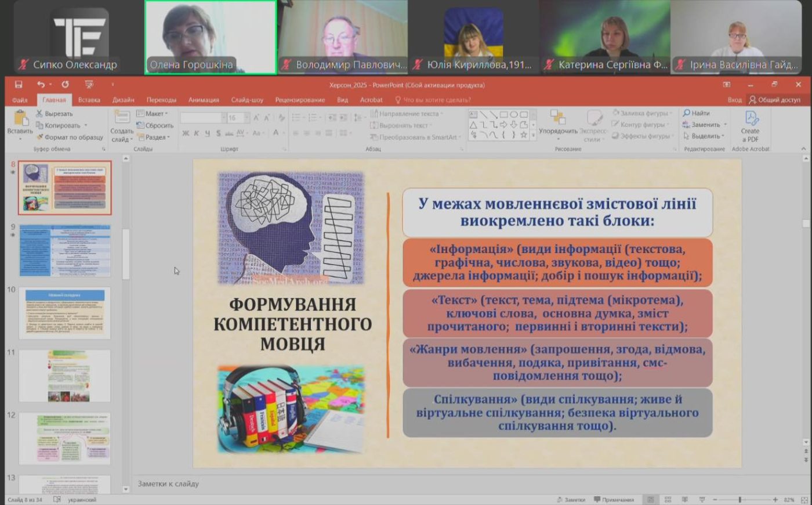This screenshot has width=812, height=505.
Task: Click the Redo icon in the title bar
Action: [65, 85]
